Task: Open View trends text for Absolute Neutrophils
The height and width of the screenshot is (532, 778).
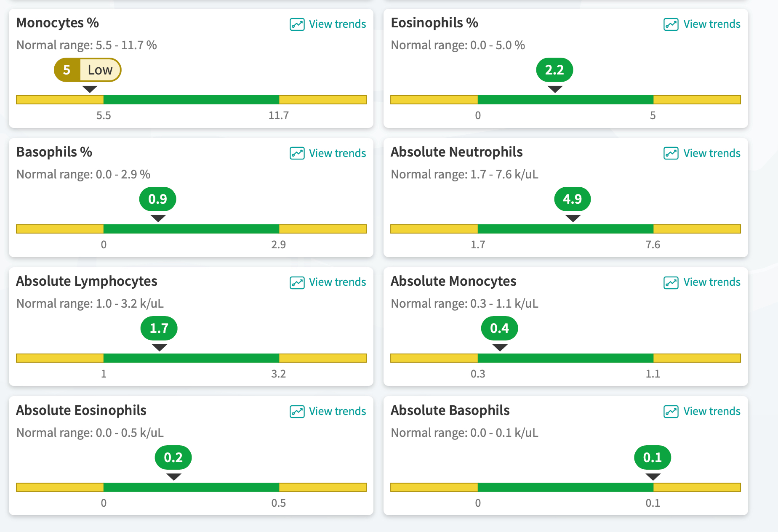Action: [711, 153]
